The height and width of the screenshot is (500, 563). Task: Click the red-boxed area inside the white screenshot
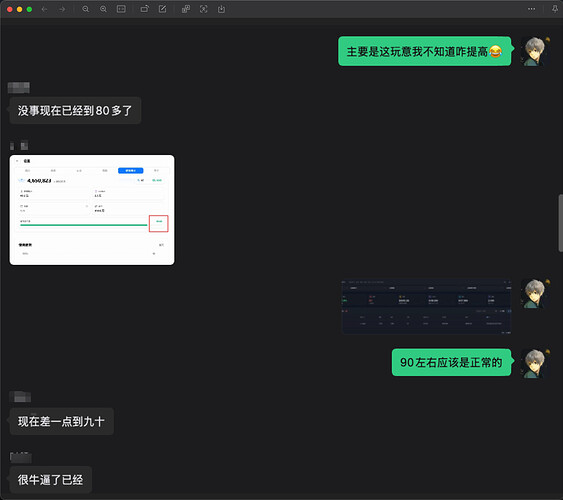tap(159, 224)
